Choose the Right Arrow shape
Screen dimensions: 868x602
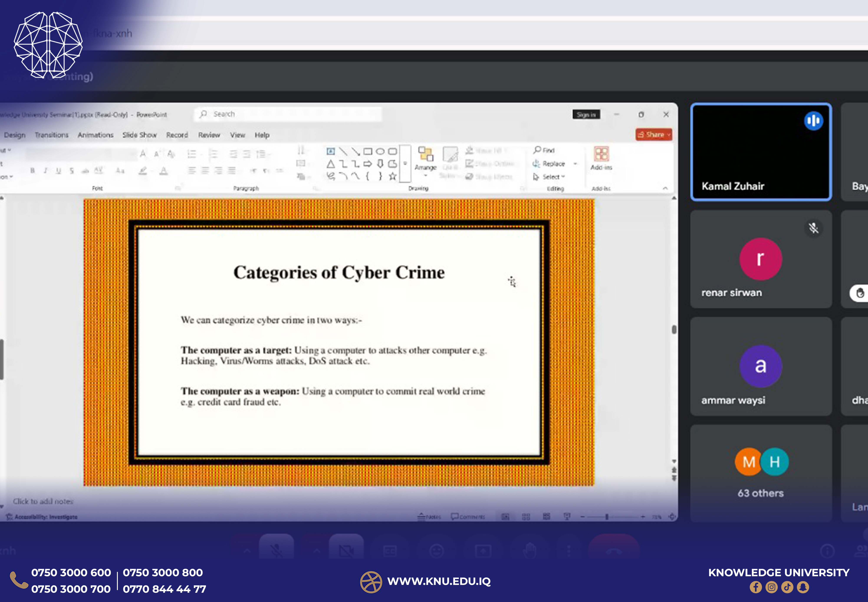click(368, 164)
